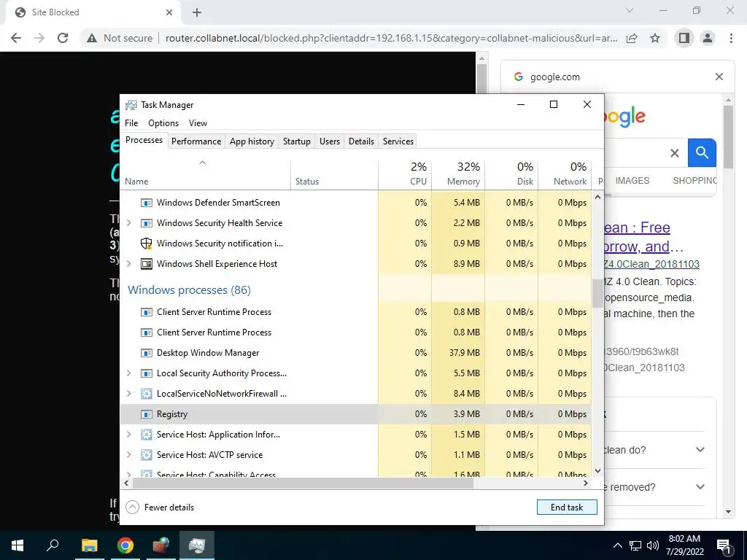
Task: Expand 'removed?' question in side panel
Action: 700,486
